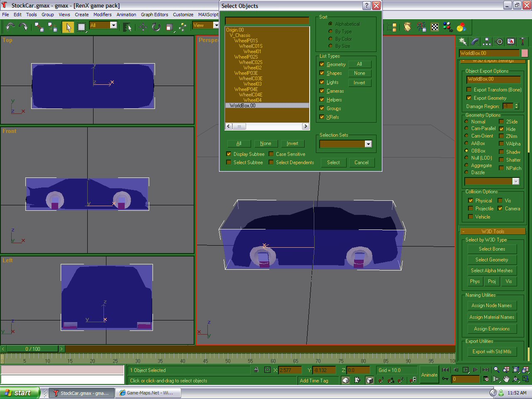Click the selection lock padlock icon
Image resolution: width=532 pixels, height=399 pixels.
point(256,370)
